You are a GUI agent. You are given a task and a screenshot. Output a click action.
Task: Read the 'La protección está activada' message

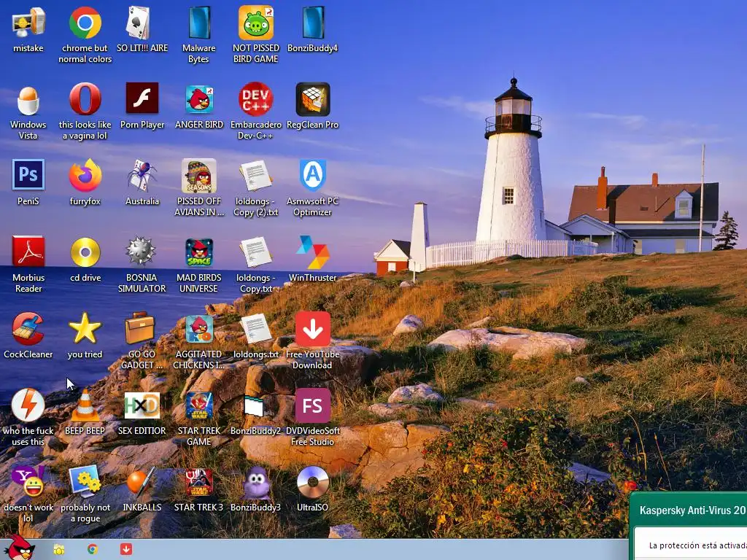click(698, 545)
